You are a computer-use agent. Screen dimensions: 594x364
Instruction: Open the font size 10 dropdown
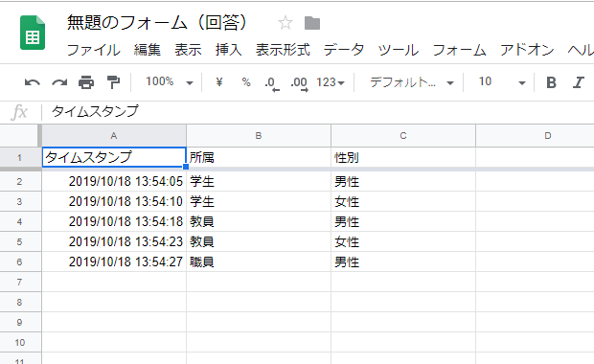(502, 81)
